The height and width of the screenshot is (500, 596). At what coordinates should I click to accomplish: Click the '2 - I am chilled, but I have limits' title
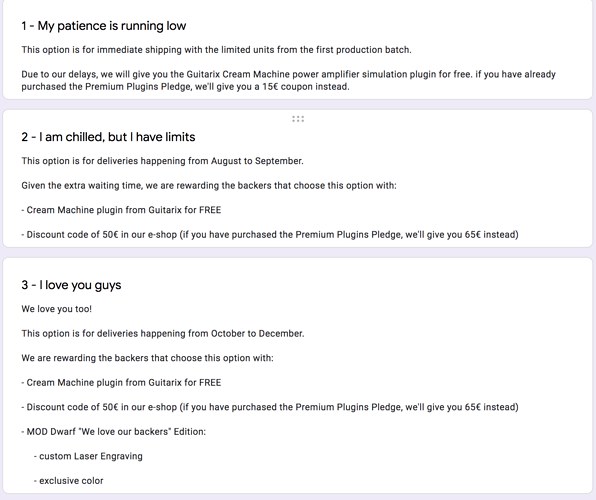[x=108, y=137]
